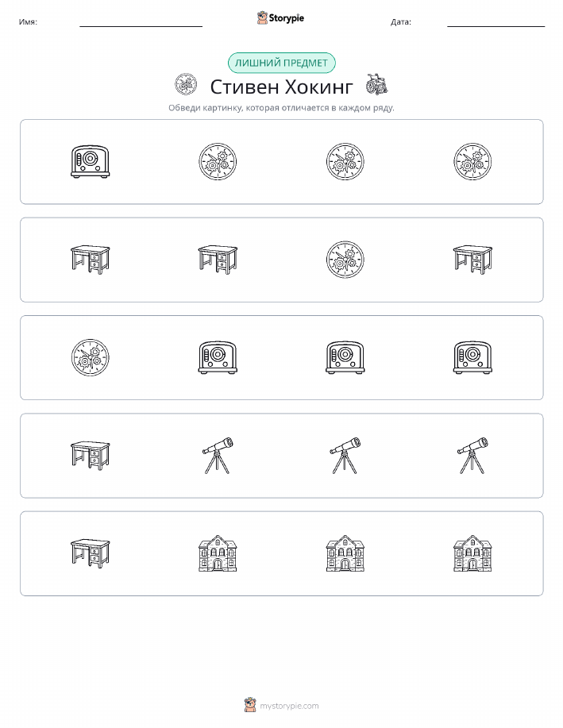This screenshot has width=563, height=728.
Task: Click the Стивен Хокинг title
Action: [281, 87]
